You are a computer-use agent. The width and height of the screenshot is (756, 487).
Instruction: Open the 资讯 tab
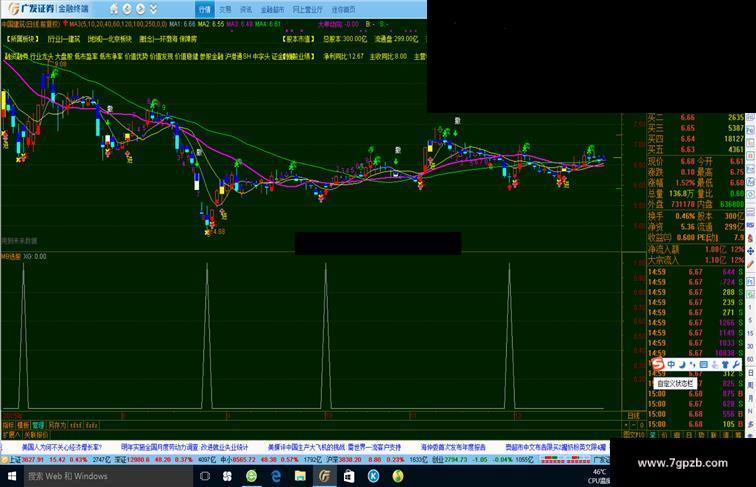[246, 9]
